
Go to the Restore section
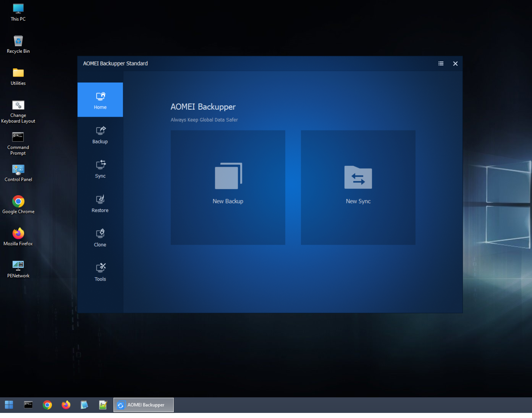pyautogui.click(x=100, y=203)
